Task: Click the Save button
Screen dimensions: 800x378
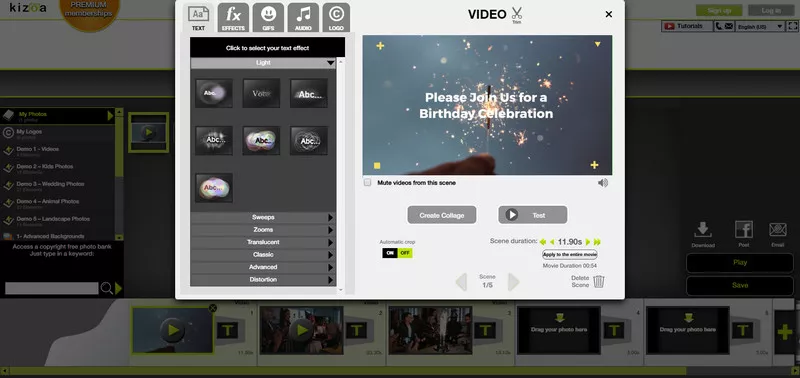Action: [740, 286]
